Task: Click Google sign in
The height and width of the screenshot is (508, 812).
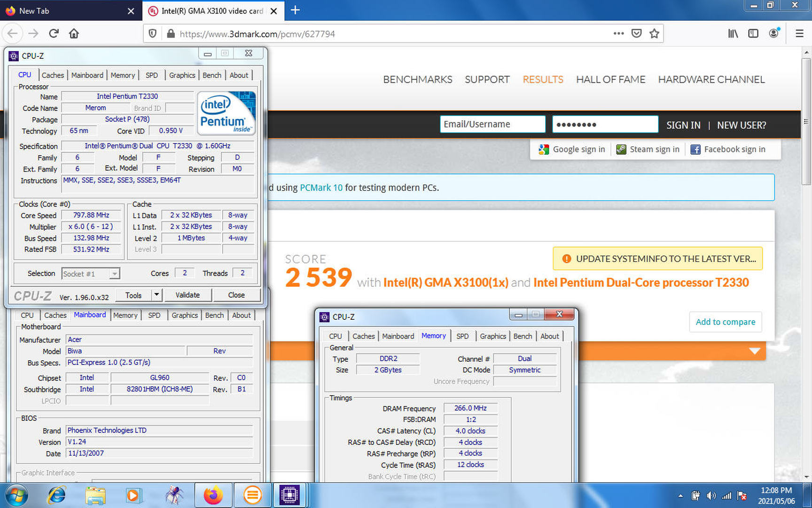Action: click(x=572, y=150)
